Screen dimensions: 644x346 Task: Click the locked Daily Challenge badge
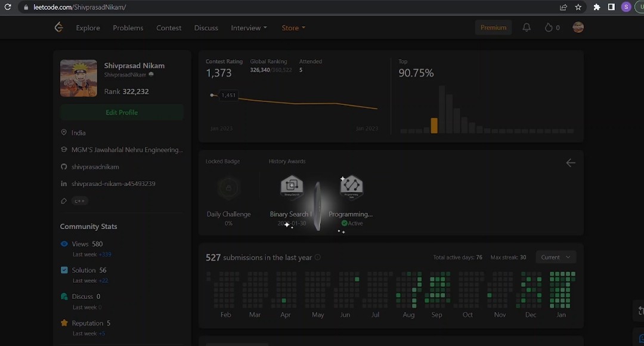[x=229, y=188]
